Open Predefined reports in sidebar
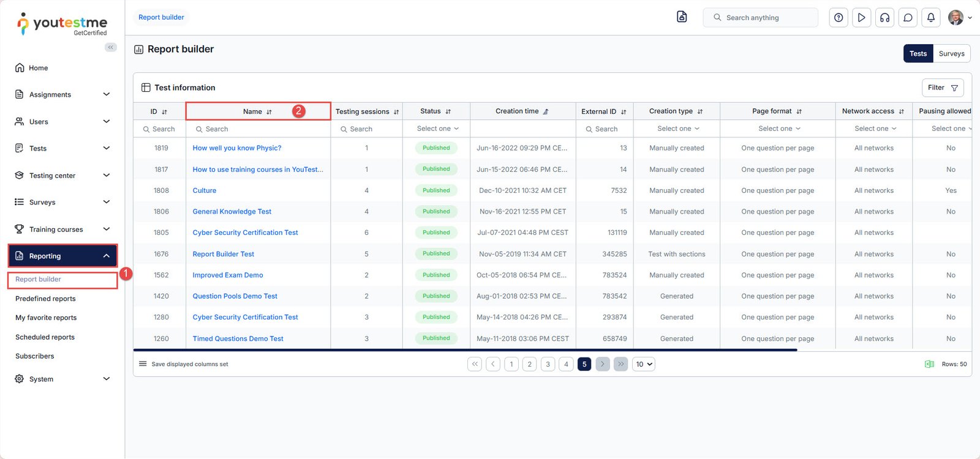 [x=45, y=299]
